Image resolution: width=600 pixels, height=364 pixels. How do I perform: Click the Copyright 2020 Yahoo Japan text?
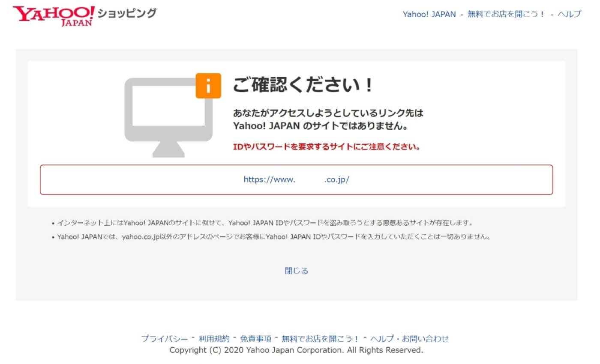(296, 350)
